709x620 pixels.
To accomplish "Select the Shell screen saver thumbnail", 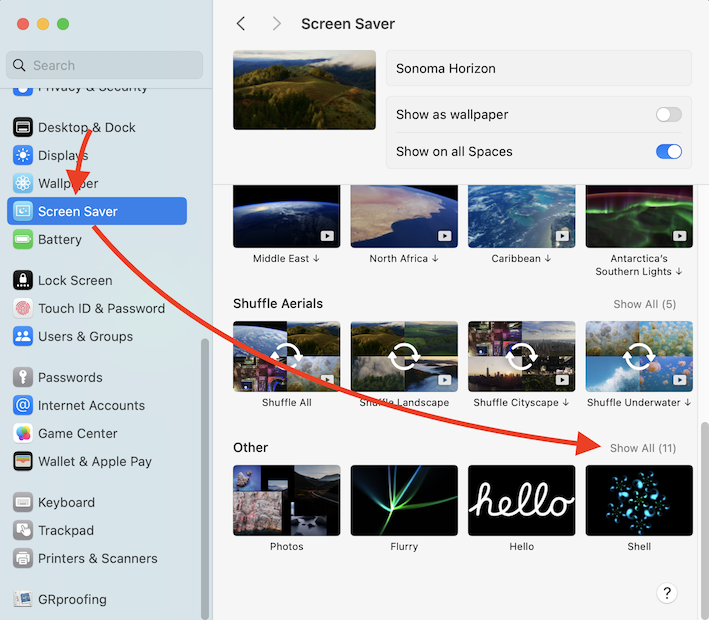I will (639, 500).
